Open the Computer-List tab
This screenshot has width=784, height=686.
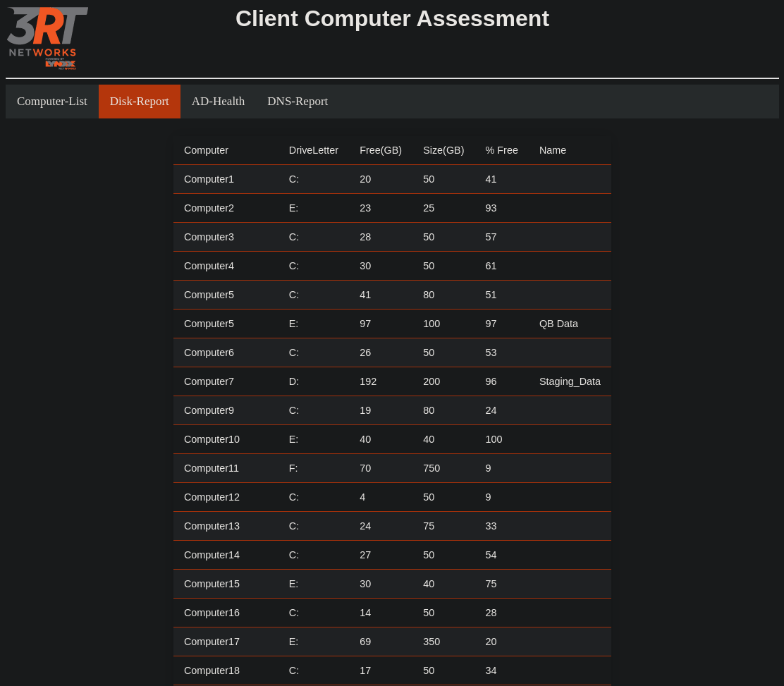click(x=52, y=102)
